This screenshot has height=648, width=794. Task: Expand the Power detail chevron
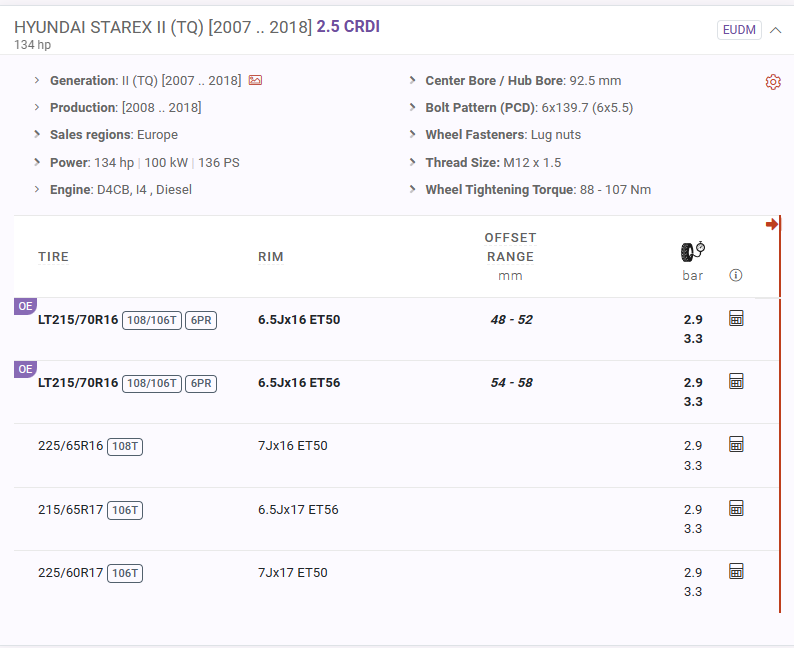37,162
